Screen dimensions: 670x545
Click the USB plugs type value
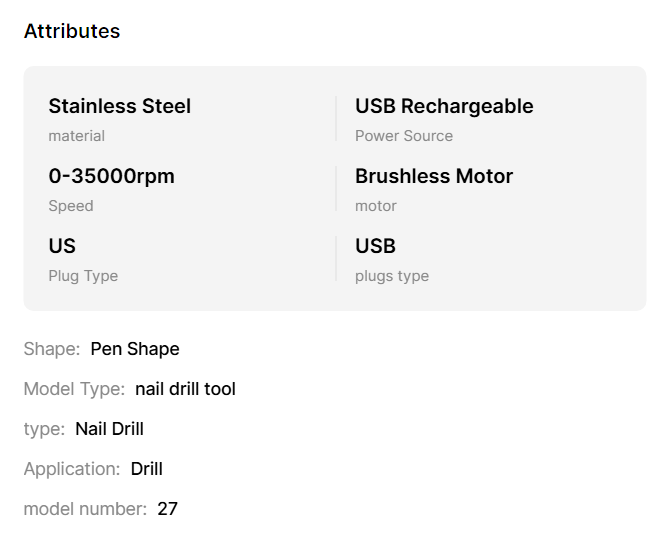pyautogui.click(x=375, y=246)
